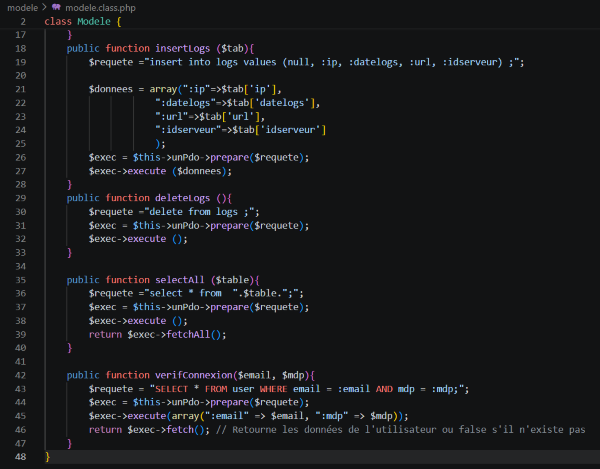This screenshot has height=469, width=600.
Task: Click 'execute ($donnees)' on line 27
Action: (177, 171)
